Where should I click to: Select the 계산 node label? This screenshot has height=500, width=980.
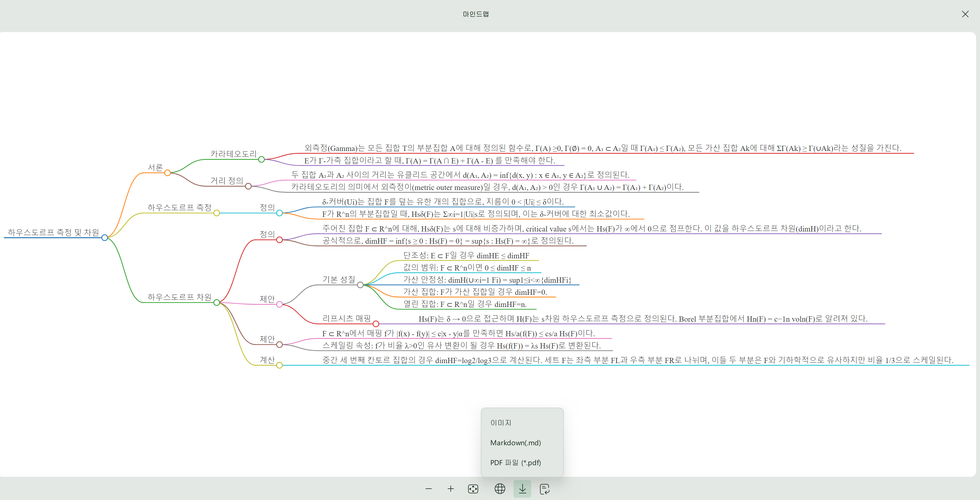click(267, 360)
